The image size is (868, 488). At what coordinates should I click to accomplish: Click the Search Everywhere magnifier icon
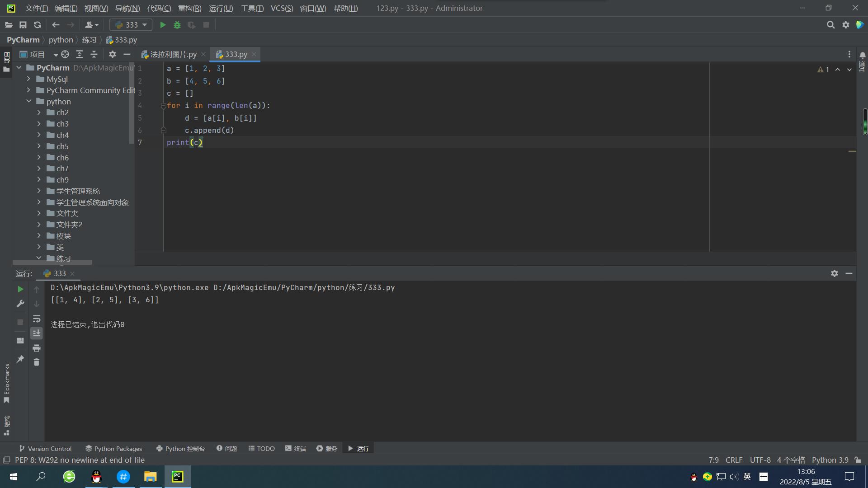click(830, 25)
